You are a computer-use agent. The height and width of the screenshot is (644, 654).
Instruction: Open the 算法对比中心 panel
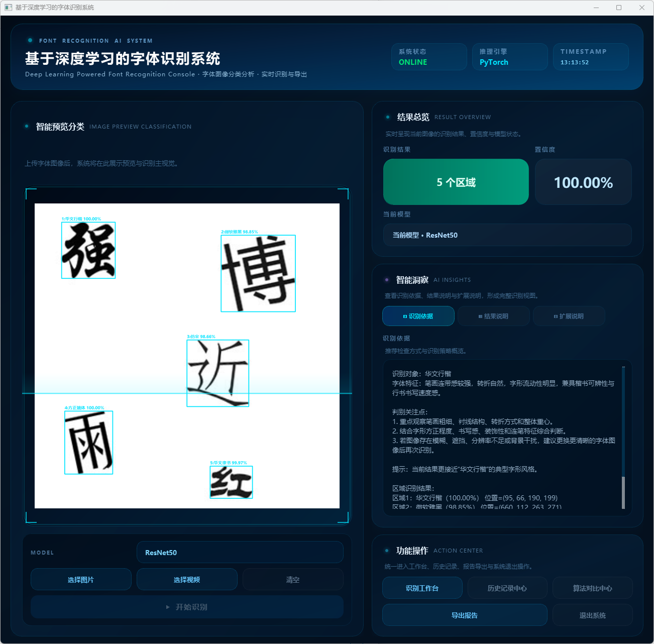(592, 588)
